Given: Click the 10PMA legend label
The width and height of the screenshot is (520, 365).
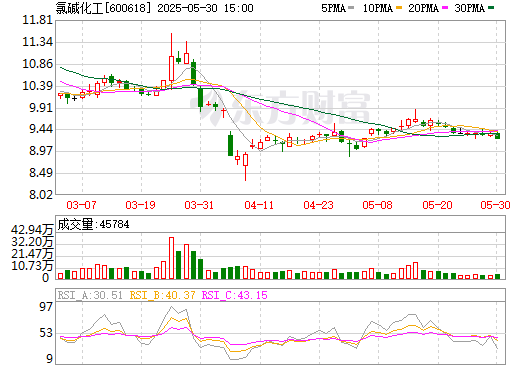Looking at the screenshot, I should tap(378, 8).
